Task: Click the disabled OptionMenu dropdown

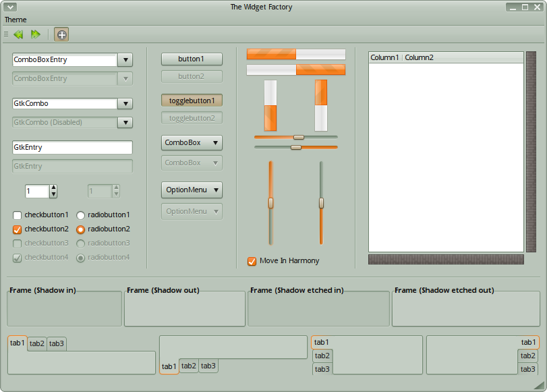Action: tap(192, 212)
